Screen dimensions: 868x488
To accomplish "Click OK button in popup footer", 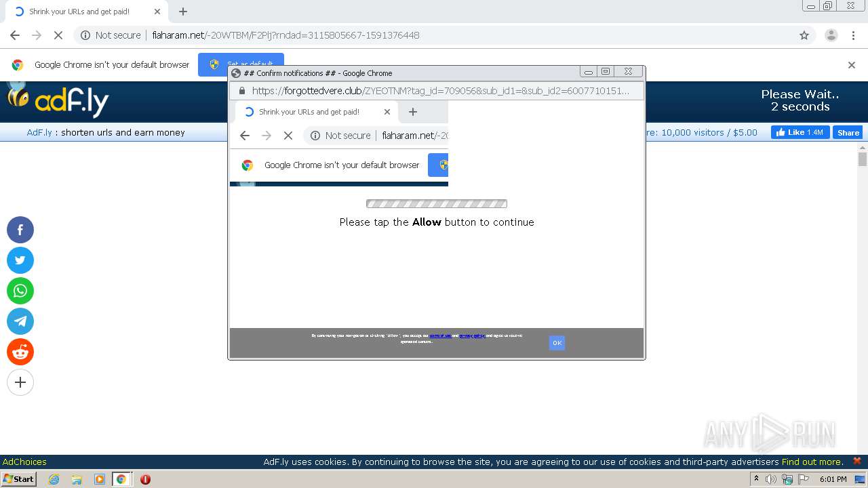I will [x=557, y=343].
